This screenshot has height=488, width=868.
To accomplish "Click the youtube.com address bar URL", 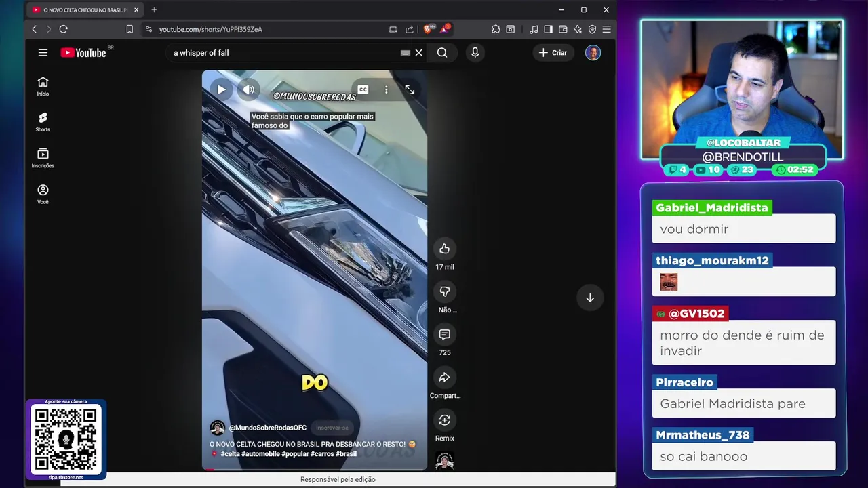I will point(211,29).
